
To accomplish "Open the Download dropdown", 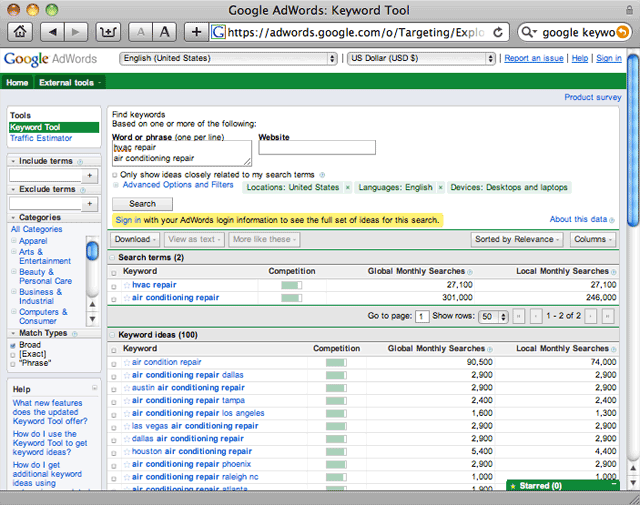I will point(135,240).
